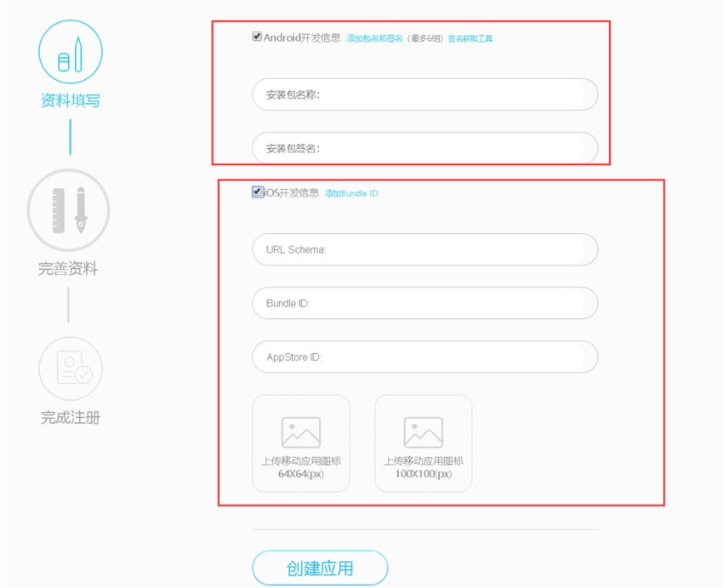Select the 完成注册 step label

point(71,417)
